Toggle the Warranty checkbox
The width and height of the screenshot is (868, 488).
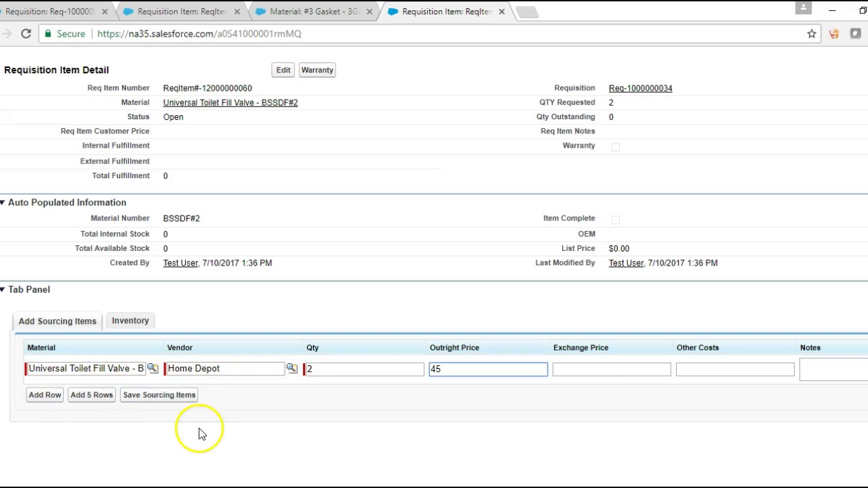click(616, 147)
